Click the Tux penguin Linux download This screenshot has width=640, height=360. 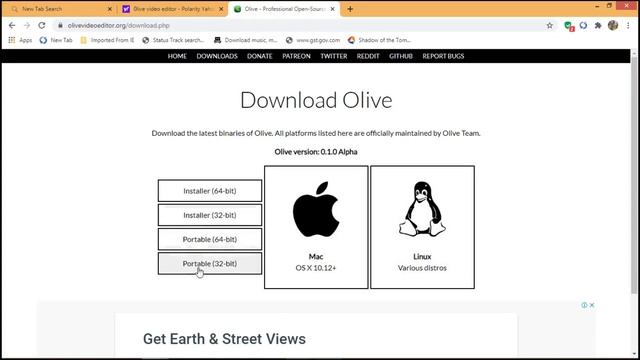pyautogui.click(x=422, y=209)
